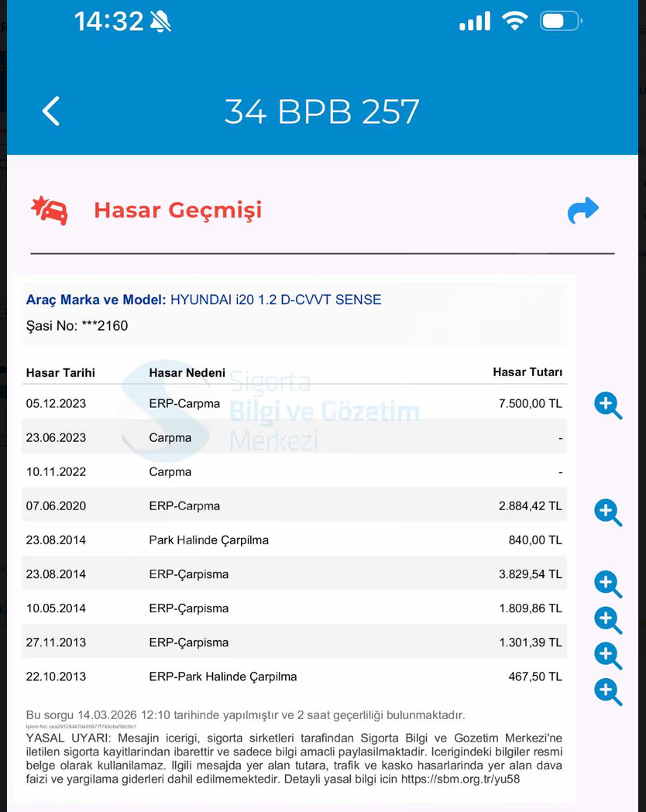Image resolution: width=646 pixels, height=812 pixels.
Task: Tap the YASAL UYARI legal notice paragraph
Action: click(294, 759)
